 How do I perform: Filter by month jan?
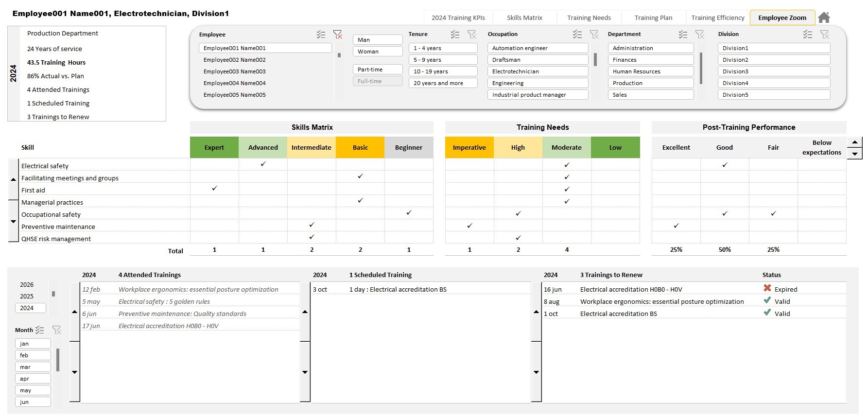pos(33,344)
